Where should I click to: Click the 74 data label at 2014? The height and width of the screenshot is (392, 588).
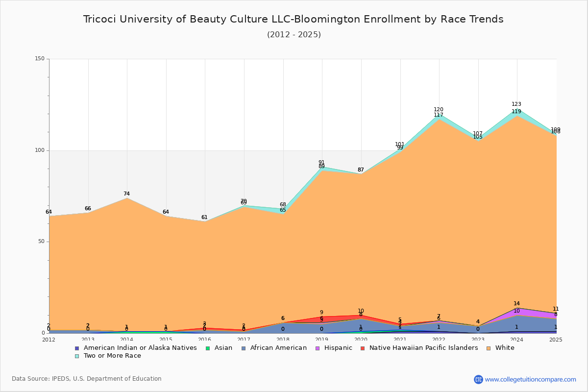click(x=127, y=194)
